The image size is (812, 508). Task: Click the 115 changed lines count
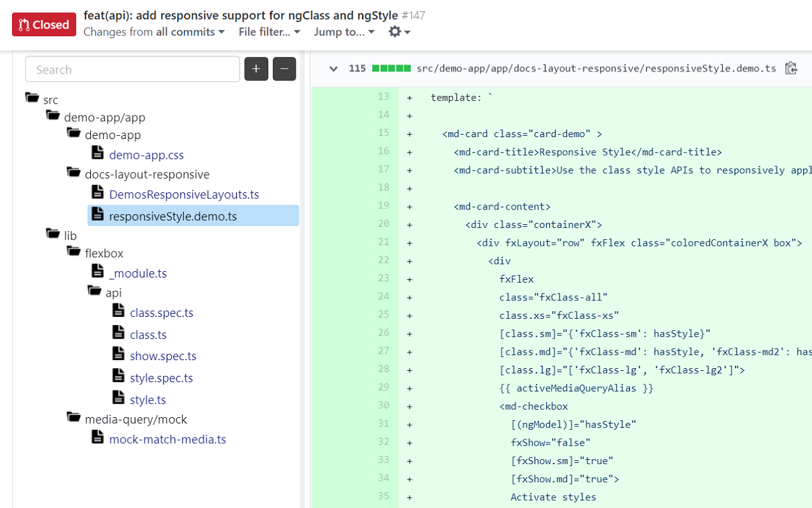(357, 69)
